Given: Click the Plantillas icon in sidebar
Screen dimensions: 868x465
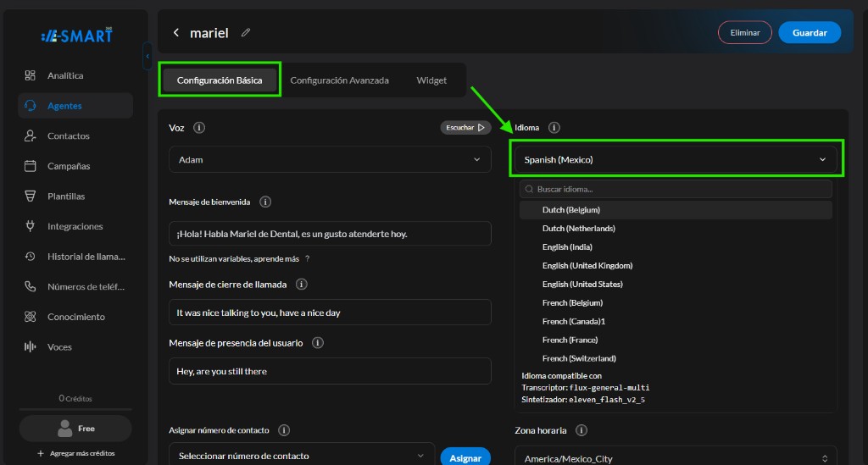Looking at the screenshot, I should (30, 196).
